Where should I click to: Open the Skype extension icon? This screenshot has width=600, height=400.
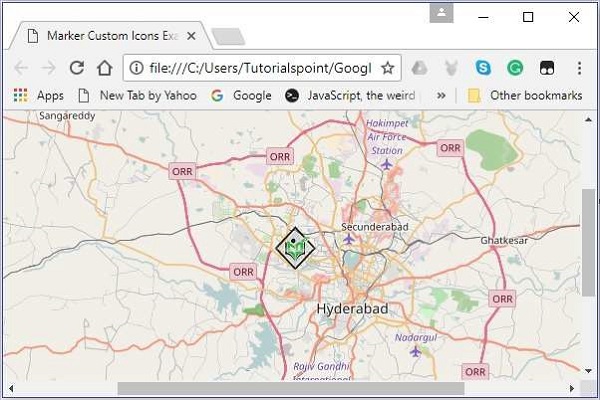click(x=484, y=68)
